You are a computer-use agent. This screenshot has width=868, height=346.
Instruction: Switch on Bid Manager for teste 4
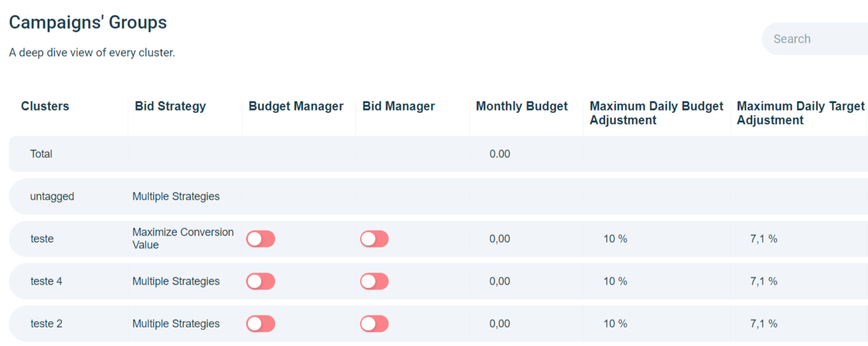(x=374, y=281)
